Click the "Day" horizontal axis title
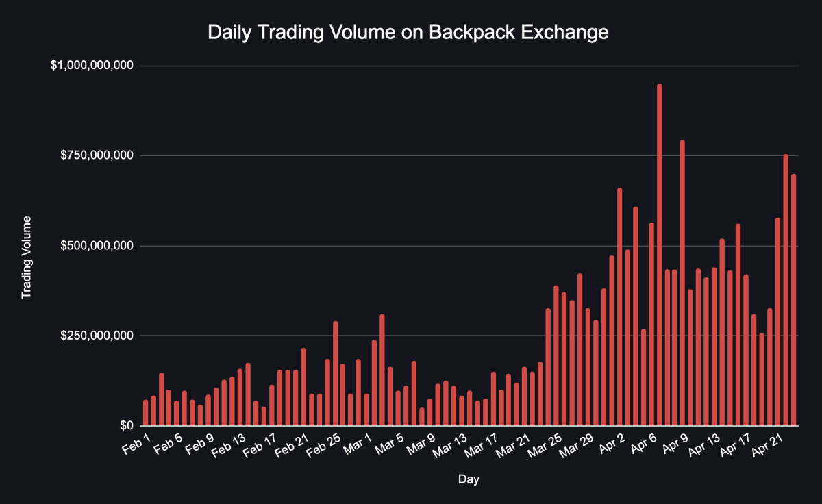Screen dimensions: 822x504 [469, 480]
